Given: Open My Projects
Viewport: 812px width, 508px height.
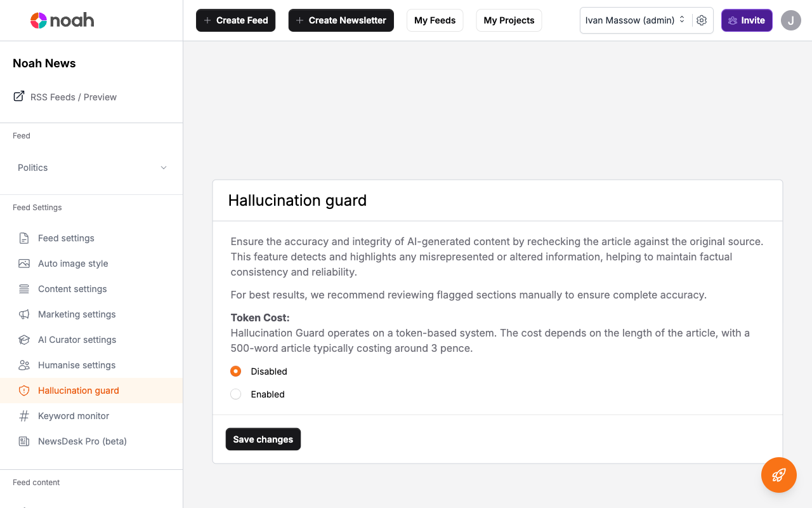Looking at the screenshot, I should (509, 20).
